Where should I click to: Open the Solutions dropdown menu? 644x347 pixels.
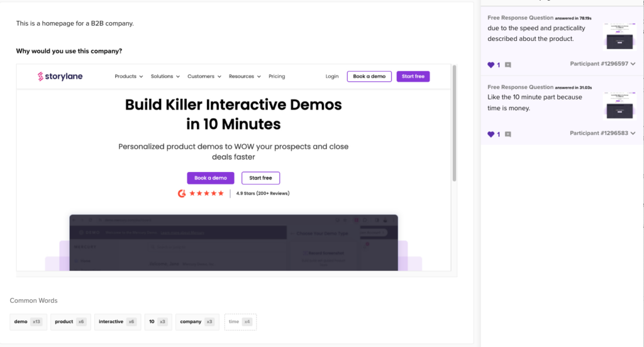pyautogui.click(x=165, y=76)
